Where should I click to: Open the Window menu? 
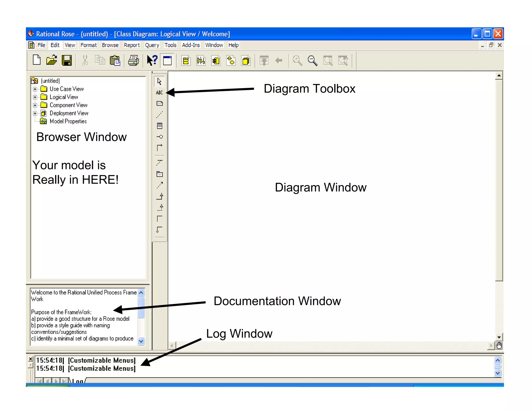(x=214, y=45)
